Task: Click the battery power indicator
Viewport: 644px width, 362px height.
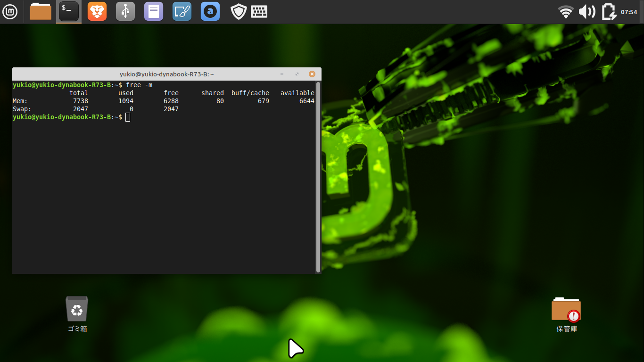Action: (609, 12)
